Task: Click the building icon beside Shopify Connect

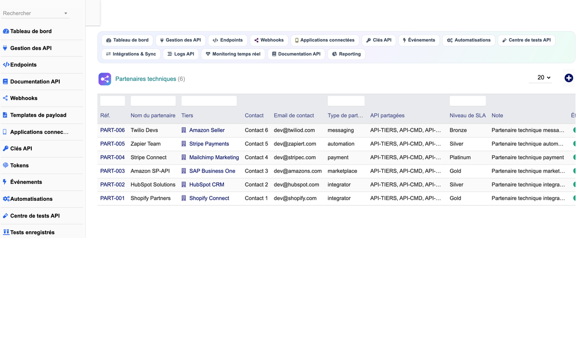Action: [184, 198]
